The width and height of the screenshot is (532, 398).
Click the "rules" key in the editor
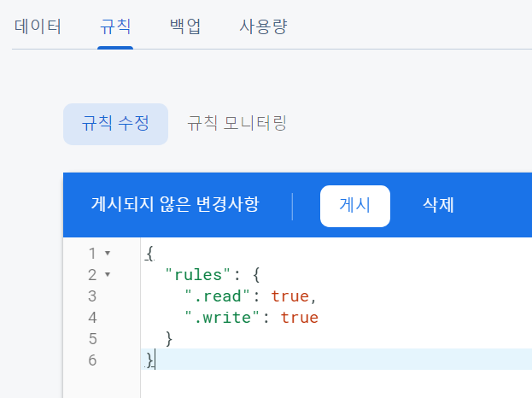(198, 275)
